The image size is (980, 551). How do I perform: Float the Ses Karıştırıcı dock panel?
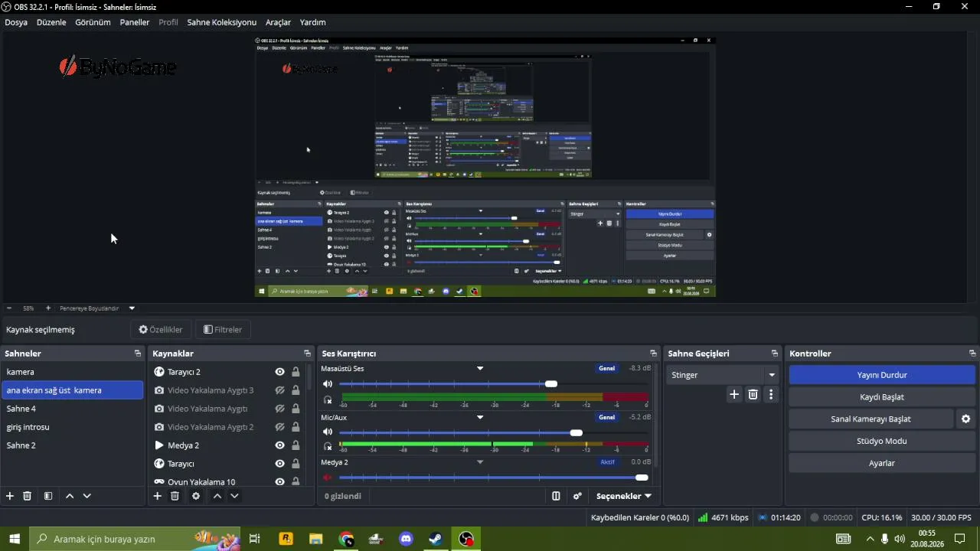coord(654,354)
